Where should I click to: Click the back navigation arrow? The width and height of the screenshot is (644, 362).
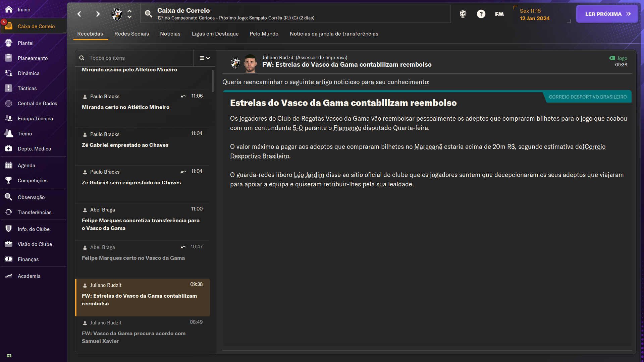79,14
